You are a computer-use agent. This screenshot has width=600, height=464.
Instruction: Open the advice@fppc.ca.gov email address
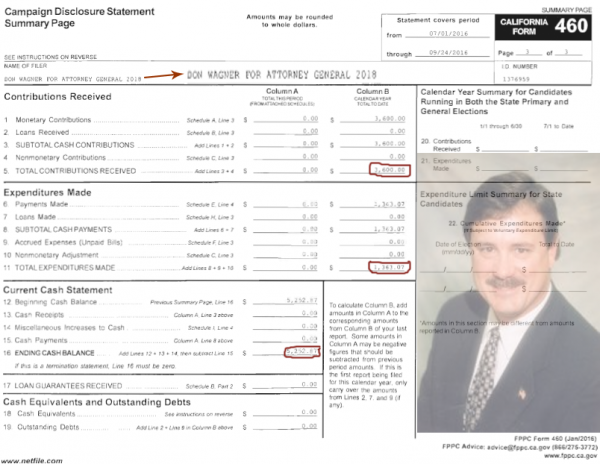click(518, 447)
